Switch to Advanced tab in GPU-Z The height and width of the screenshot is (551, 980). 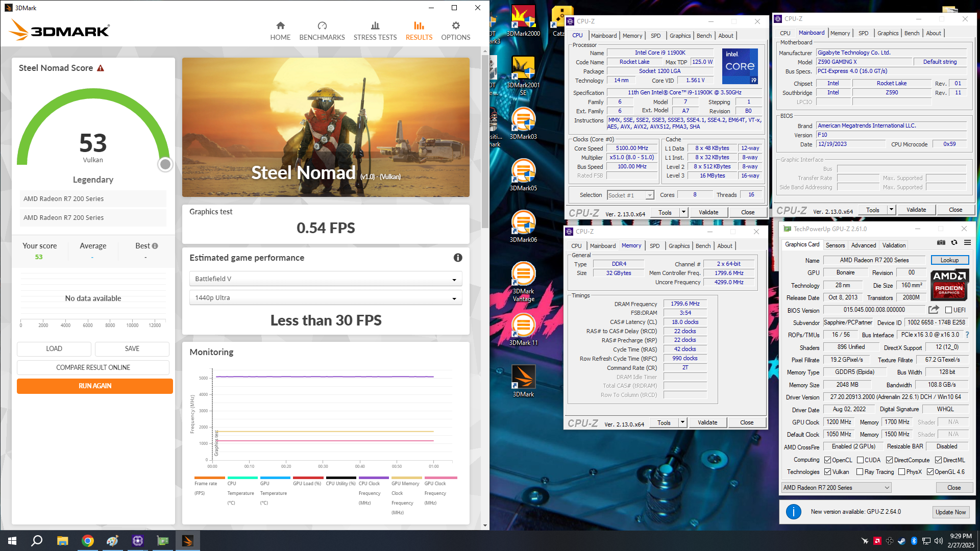(863, 245)
